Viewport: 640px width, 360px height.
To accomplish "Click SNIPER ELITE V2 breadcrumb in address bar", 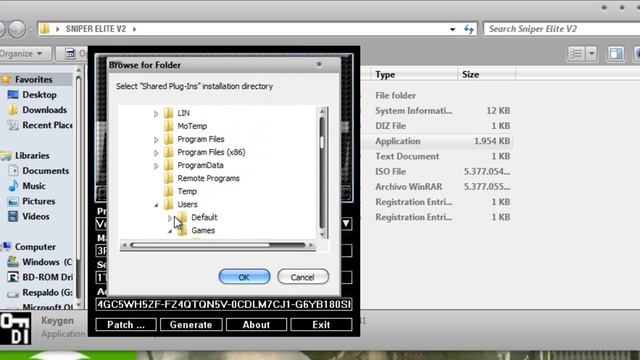I will 96,29.
